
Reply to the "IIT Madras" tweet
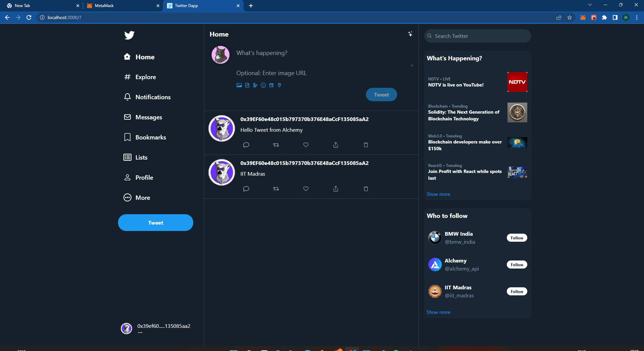[246, 189]
